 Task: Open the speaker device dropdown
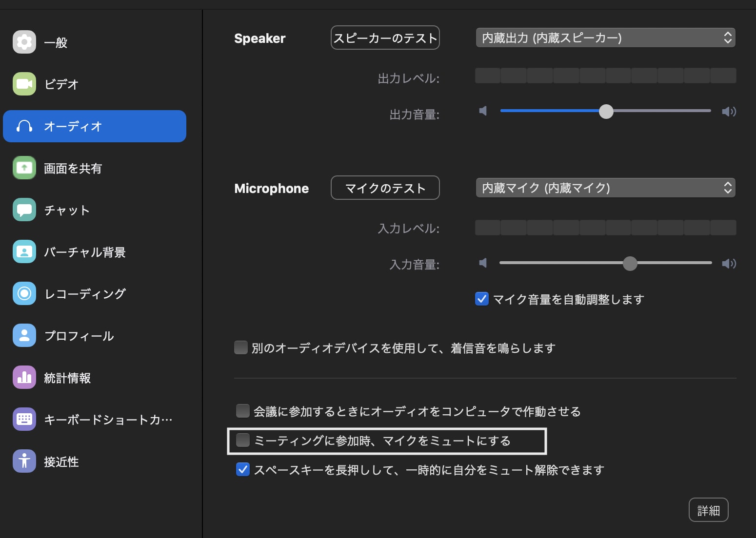pos(605,38)
